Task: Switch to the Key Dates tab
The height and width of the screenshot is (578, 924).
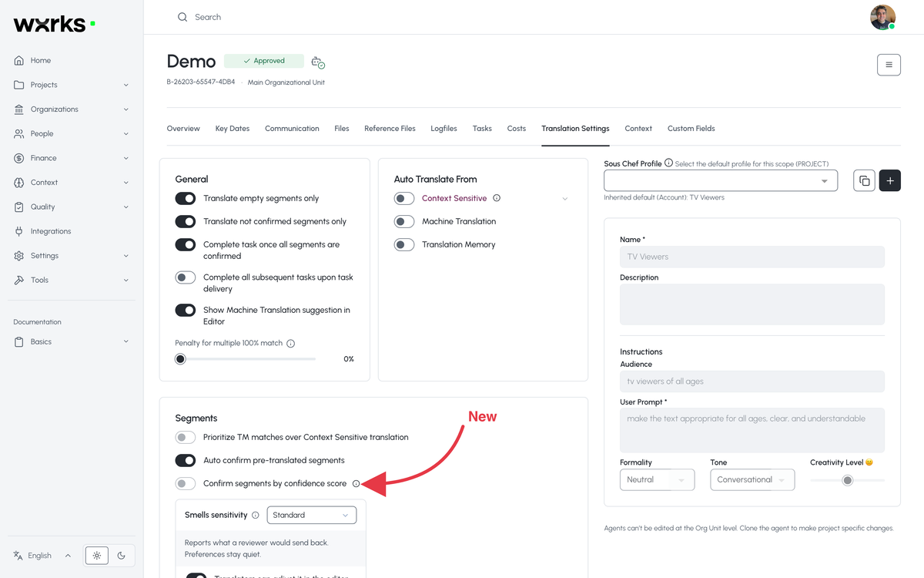Action: point(233,129)
